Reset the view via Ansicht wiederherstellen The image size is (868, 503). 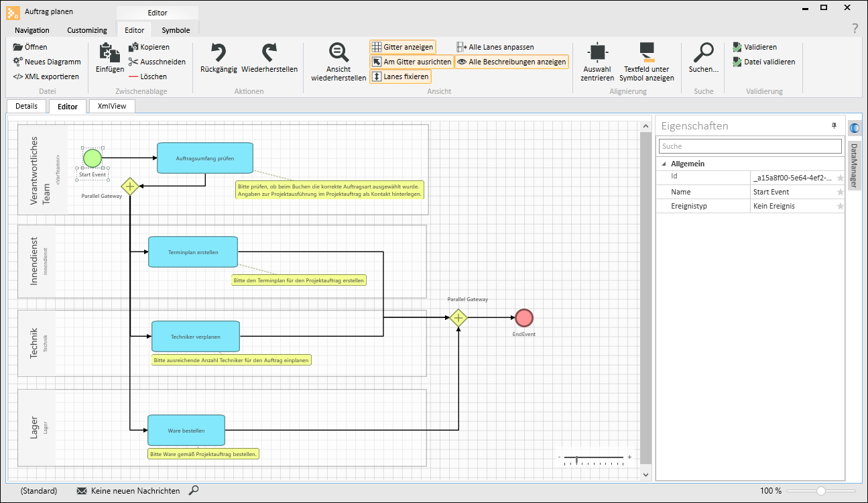click(x=338, y=62)
